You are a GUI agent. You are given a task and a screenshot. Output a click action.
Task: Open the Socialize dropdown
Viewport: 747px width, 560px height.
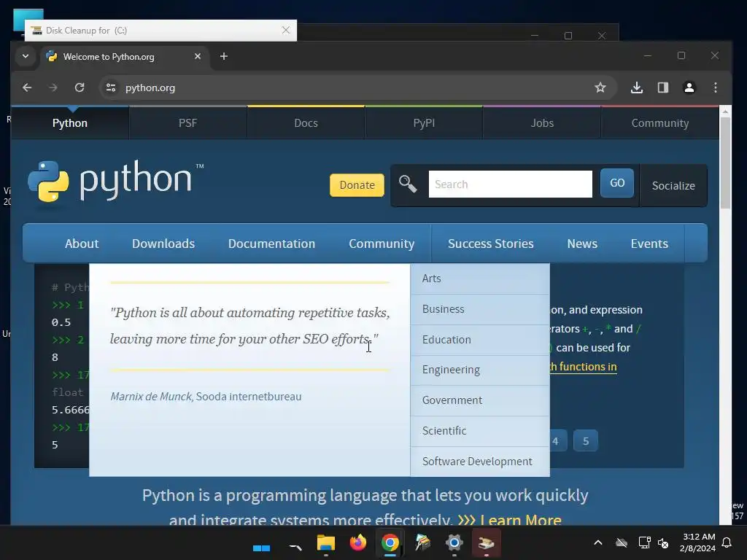click(673, 186)
